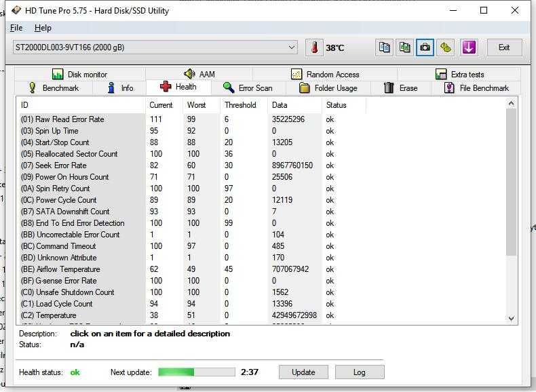Click the Current column header
536x392 pixels.
(x=164, y=105)
